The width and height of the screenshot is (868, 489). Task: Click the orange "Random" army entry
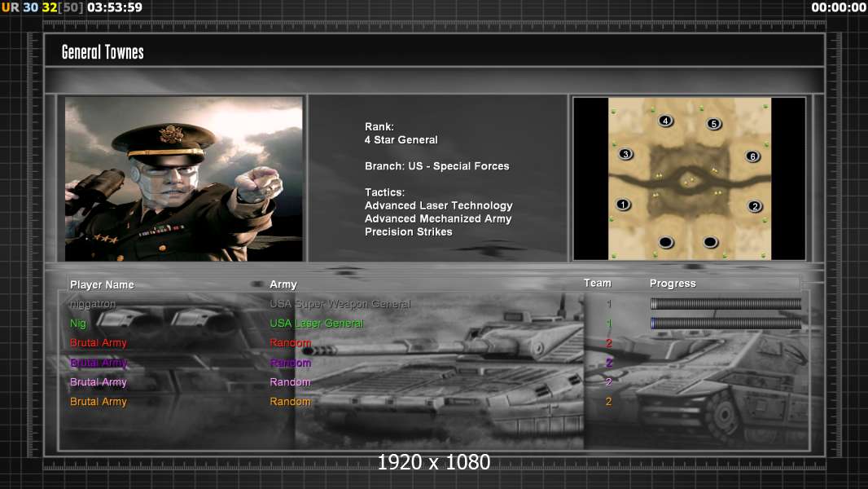pyautogui.click(x=290, y=402)
